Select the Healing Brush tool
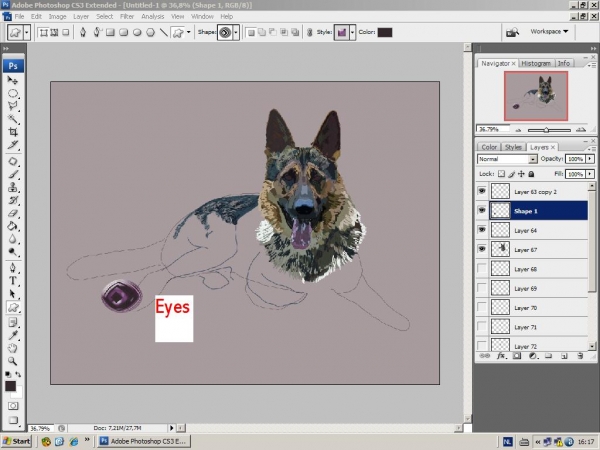Image resolution: width=600 pixels, height=450 pixels. click(x=13, y=161)
